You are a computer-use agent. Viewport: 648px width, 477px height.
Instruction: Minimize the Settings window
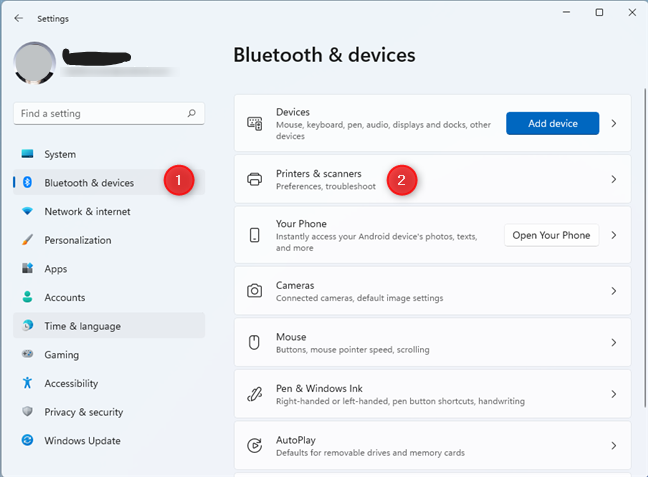566,12
